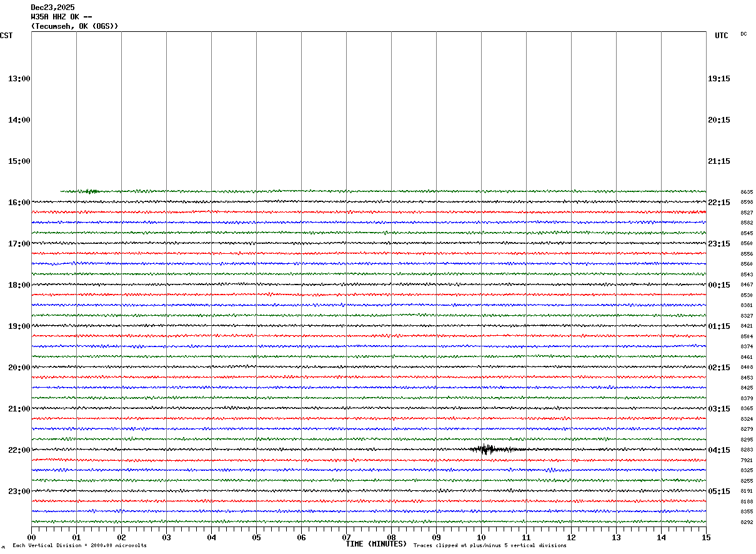Click the 7921 trace value on the right
This screenshot has height=554, width=756.
[747, 460]
